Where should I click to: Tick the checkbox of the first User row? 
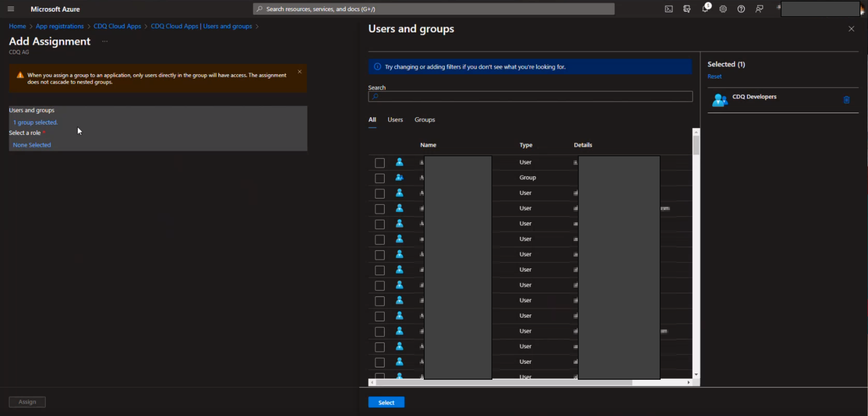(380, 163)
